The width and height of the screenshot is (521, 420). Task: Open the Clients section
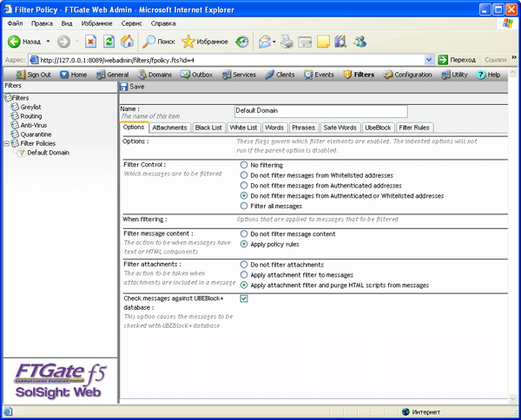coord(280,75)
